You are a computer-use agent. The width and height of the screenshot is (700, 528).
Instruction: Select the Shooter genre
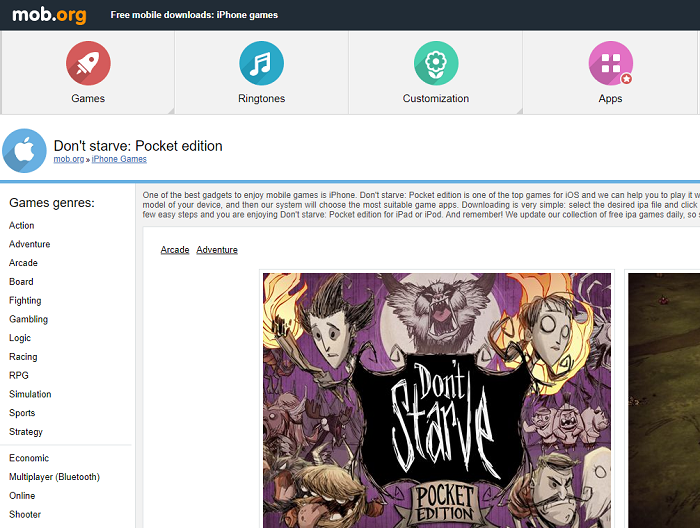pos(25,514)
